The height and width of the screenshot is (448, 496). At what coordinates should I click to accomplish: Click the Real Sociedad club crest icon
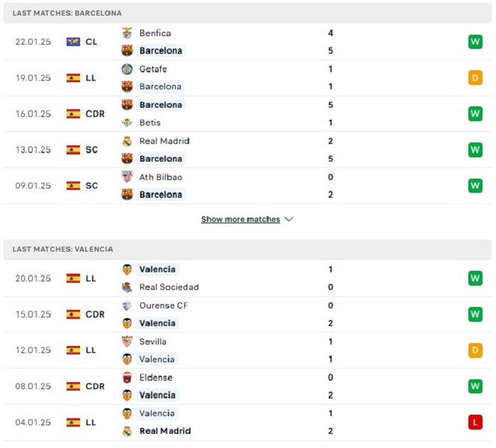pos(127,287)
